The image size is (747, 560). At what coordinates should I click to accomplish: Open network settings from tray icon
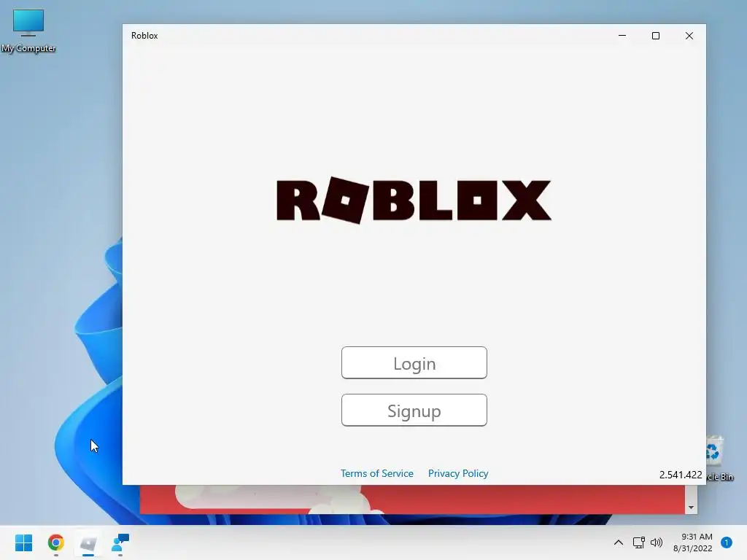(x=638, y=542)
